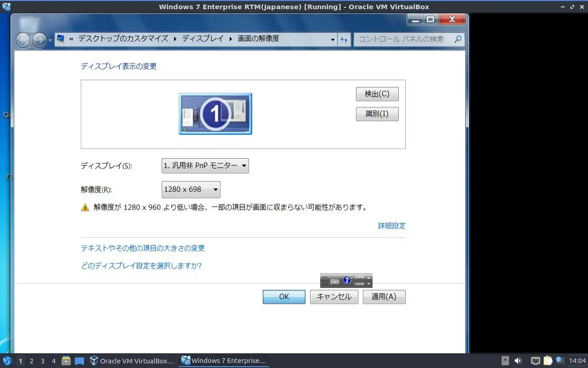This screenshot has width=588, height=368.
Task: Expand the arrow after デスクトップのカスタマイズ
Action: [175, 39]
